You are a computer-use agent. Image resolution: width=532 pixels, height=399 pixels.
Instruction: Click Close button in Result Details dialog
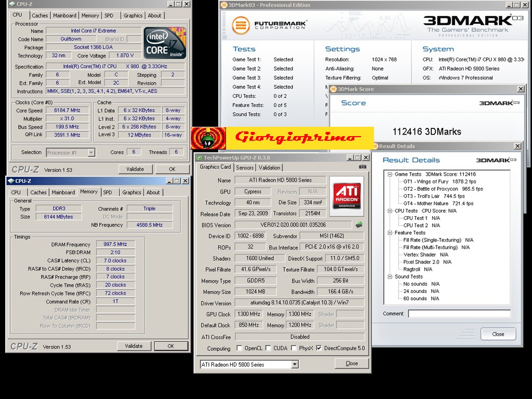[498, 334]
